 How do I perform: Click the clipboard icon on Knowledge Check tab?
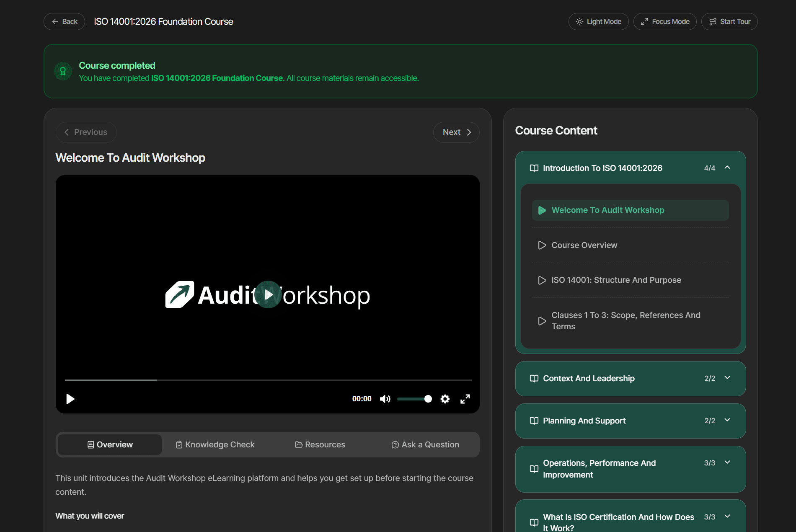click(x=179, y=445)
